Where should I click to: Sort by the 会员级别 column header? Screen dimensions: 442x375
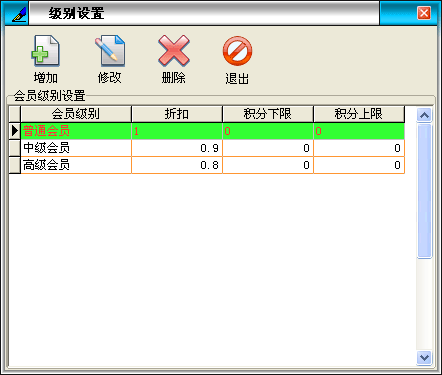[76, 114]
